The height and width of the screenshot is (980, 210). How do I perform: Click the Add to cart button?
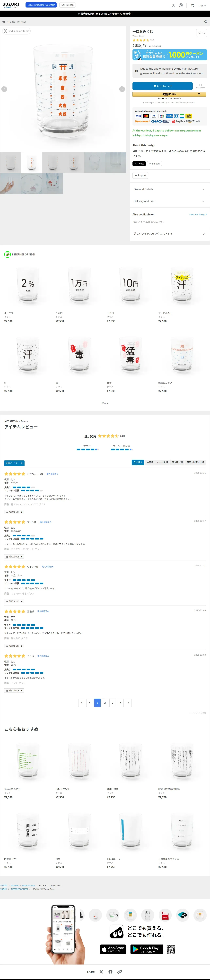pyautogui.click(x=162, y=86)
